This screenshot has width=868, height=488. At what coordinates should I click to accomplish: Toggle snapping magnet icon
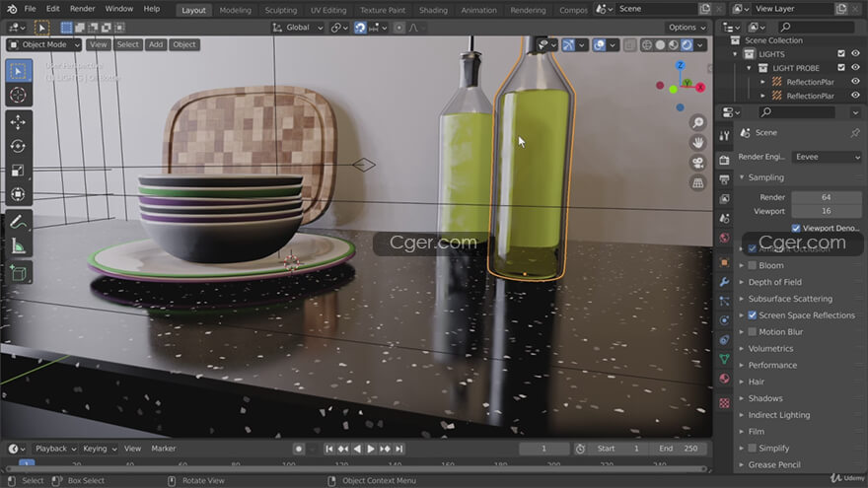[x=360, y=28]
